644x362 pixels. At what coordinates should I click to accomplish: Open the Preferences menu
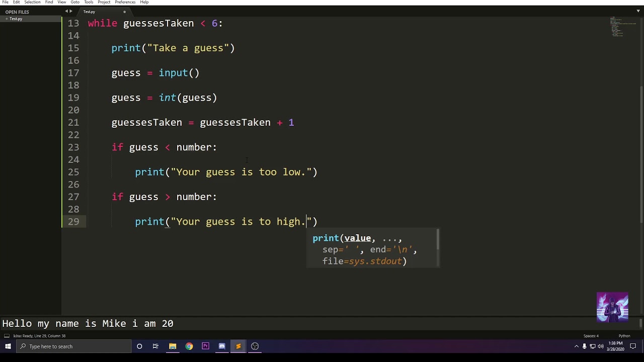click(x=125, y=2)
